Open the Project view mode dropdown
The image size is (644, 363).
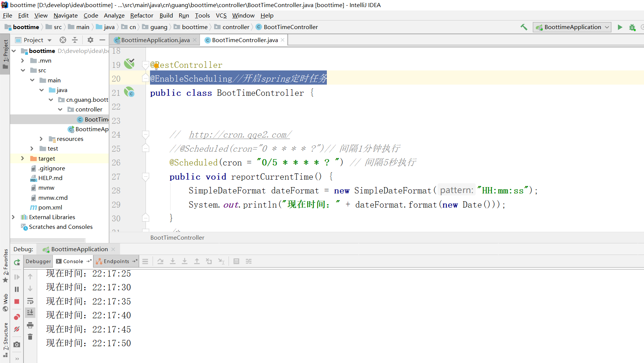click(x=50, y=40)
